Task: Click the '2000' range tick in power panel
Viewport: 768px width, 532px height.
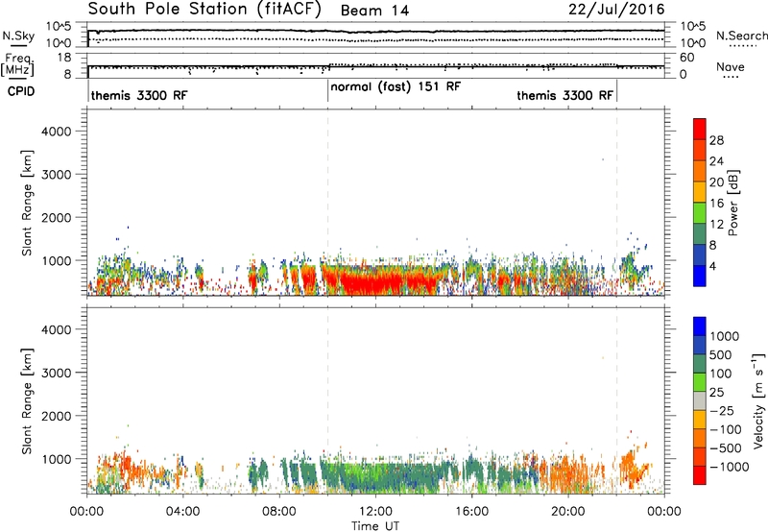Action: coord(56,217)
